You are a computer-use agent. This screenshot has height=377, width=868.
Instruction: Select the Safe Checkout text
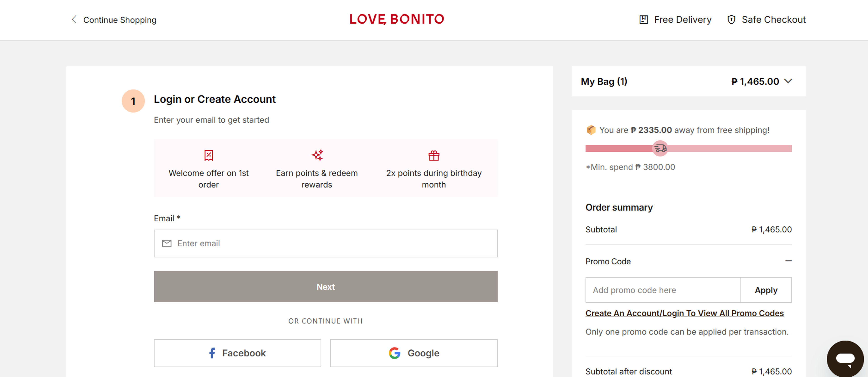[774, 19]
